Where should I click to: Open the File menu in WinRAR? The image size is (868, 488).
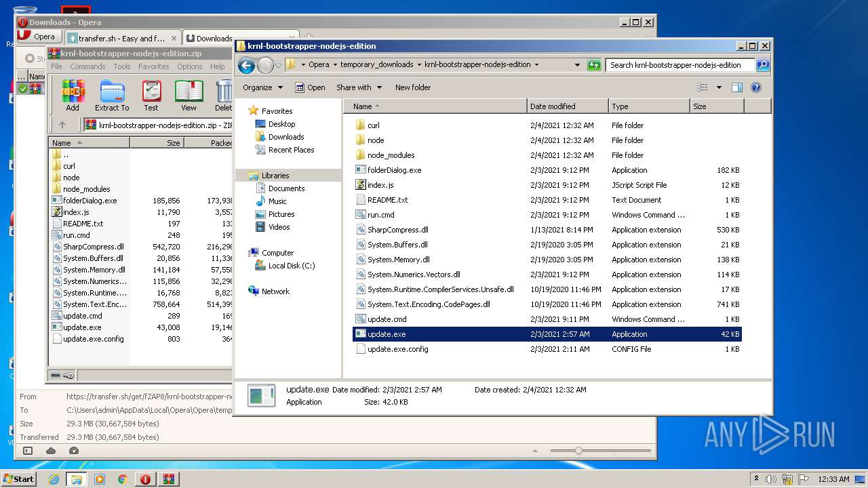tap(56, 66)
